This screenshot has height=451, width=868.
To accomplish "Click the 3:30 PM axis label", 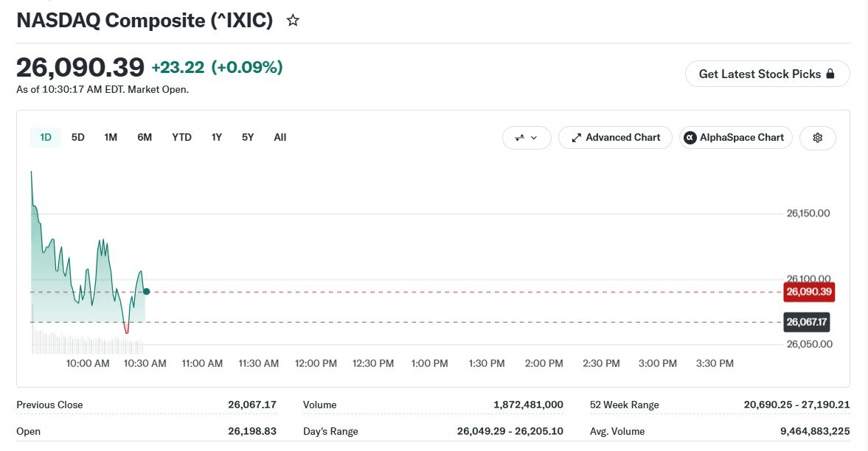I will point(715,363).
